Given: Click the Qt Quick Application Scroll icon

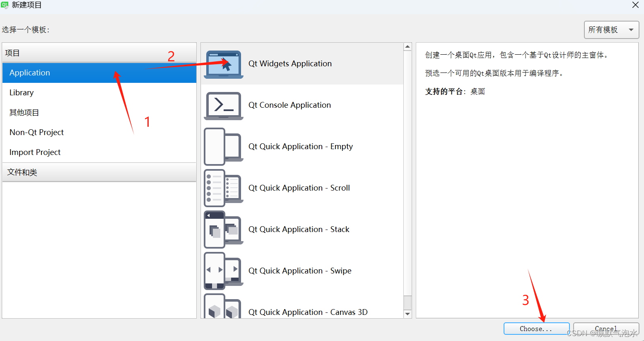Looking at the screenshot, I should 224,188.
